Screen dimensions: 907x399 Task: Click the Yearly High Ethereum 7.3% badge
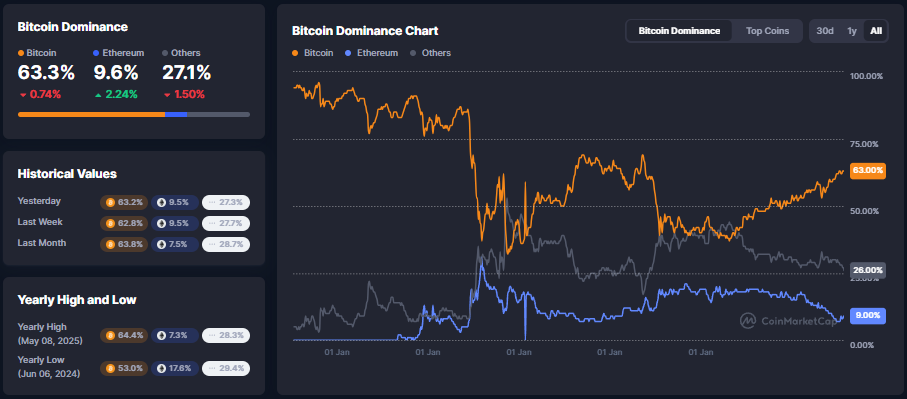[x=175, y=335]
